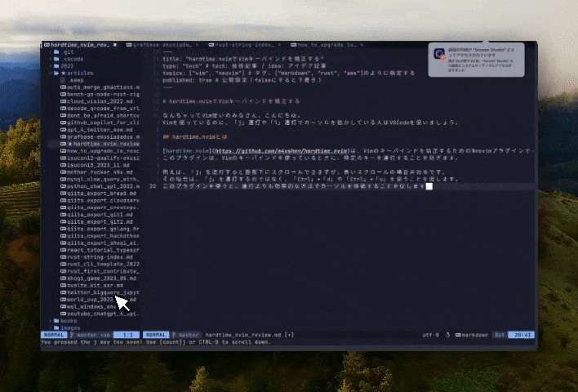Open svelte_kit_ssr.md in the file tree
The width and height of the screenshot is (578, 392).
point(95,286)
